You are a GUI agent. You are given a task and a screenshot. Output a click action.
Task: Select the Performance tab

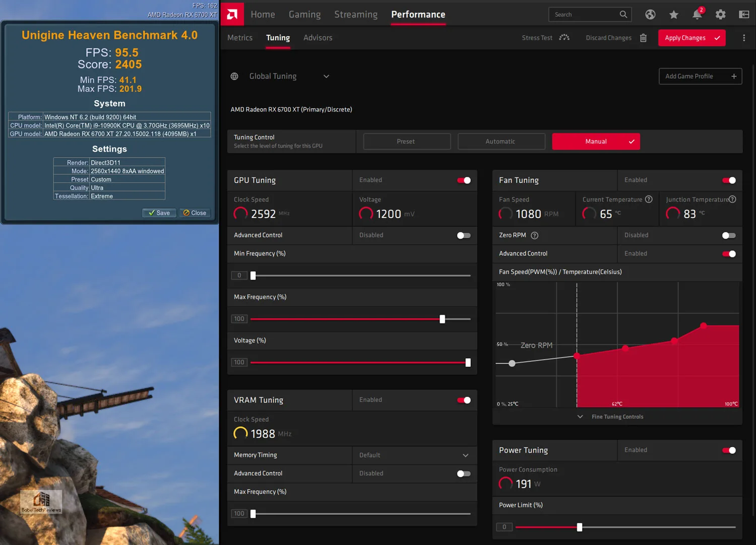[x=418, y=15]
